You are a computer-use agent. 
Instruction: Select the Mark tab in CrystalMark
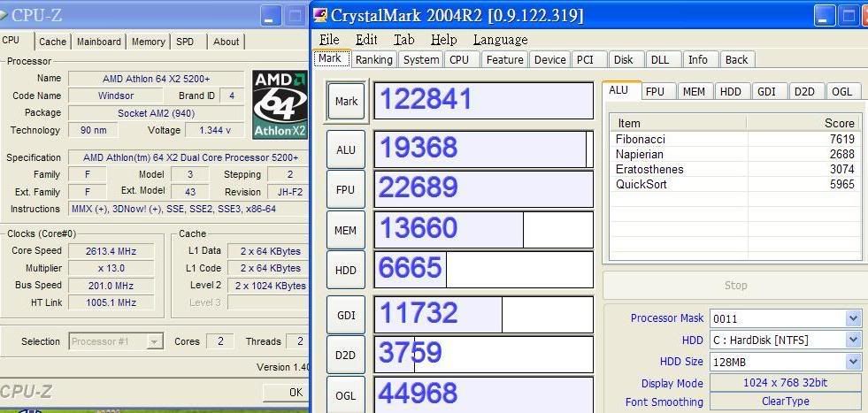click(x=331, y=58)
